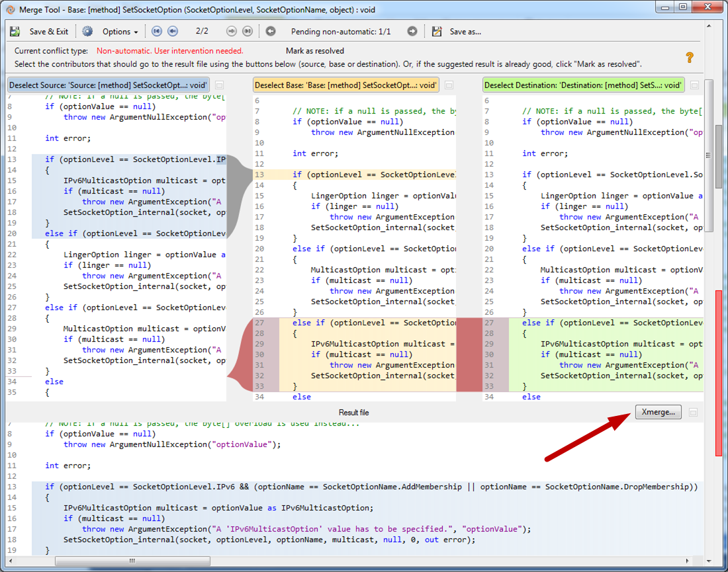This screenshot has width=728, height=572.
Task: Click the Options gear icon
Action: point(87,32)
